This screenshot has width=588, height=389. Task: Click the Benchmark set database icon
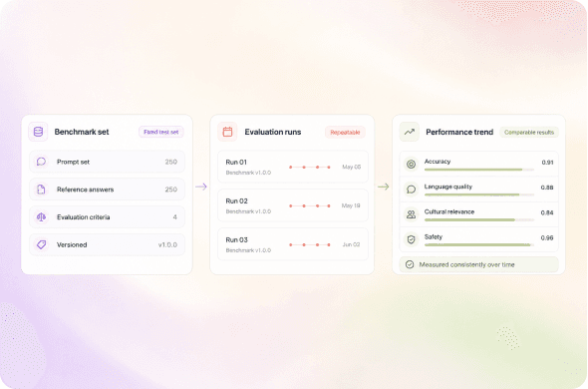(38, 132)
